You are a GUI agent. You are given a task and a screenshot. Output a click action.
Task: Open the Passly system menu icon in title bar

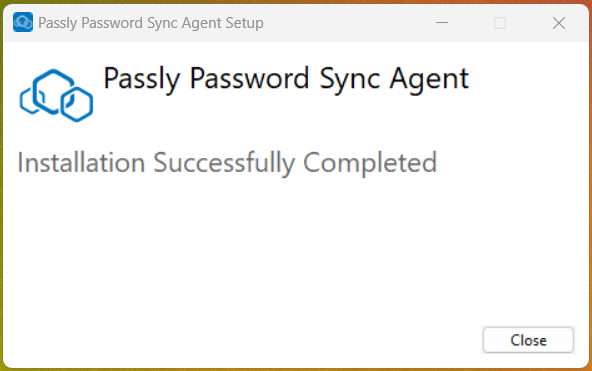click(23, 23)
